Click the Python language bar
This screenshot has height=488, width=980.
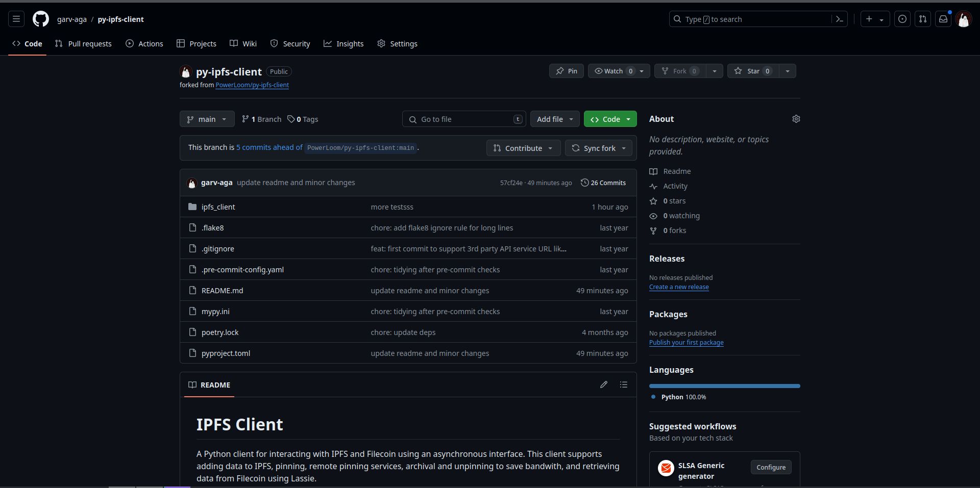click(725, 386)
